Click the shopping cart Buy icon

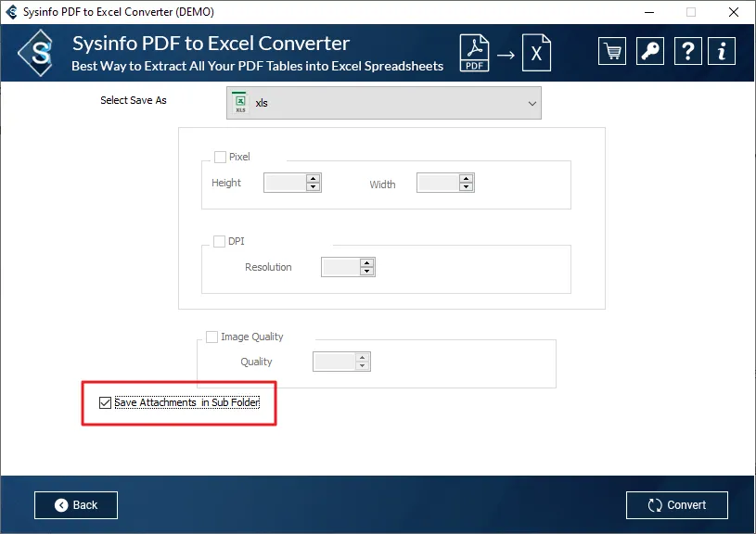click(x=612, y=52)
